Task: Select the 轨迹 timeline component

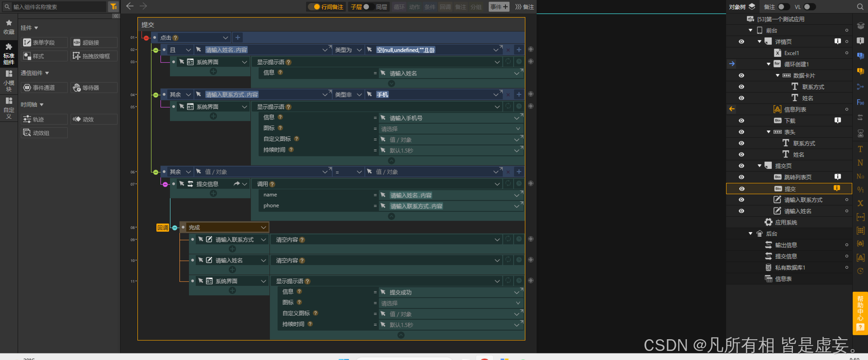Action: 44,119
